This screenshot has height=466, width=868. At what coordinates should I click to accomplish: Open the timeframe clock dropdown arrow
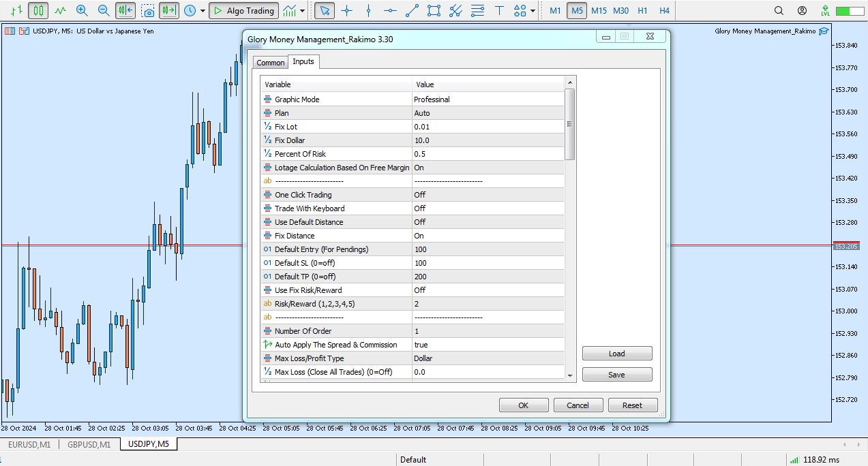[203, 11]
